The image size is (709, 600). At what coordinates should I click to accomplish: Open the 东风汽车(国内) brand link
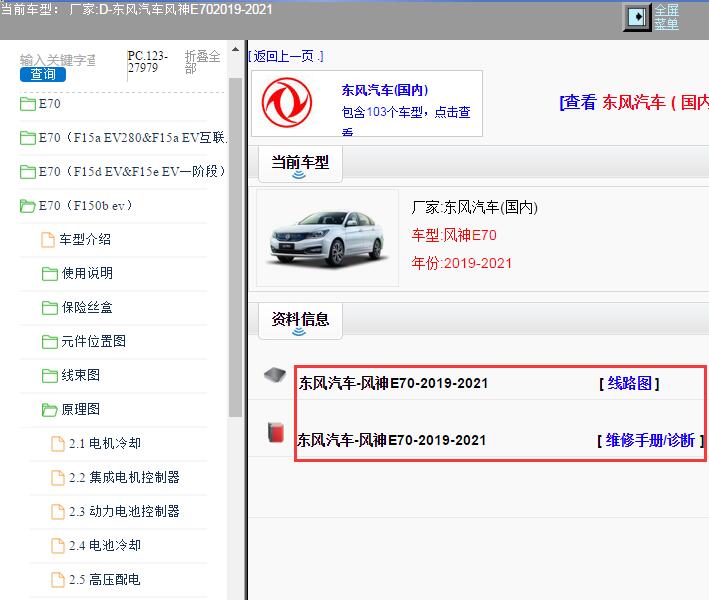(x=385, y=90)
